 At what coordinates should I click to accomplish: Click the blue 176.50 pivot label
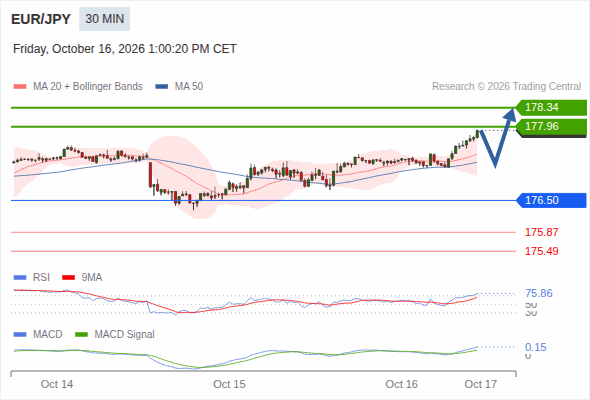(x=551, y=200)
